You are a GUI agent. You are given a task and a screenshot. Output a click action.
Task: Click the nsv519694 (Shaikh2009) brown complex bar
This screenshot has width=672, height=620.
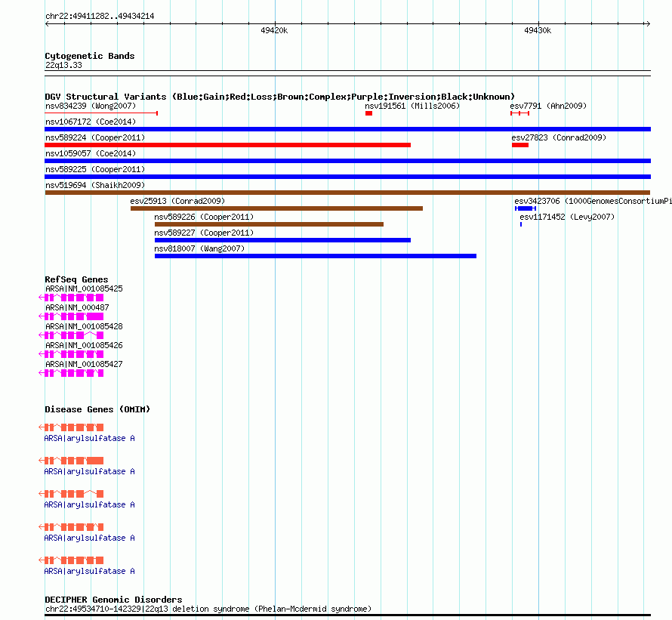[347, 193]
